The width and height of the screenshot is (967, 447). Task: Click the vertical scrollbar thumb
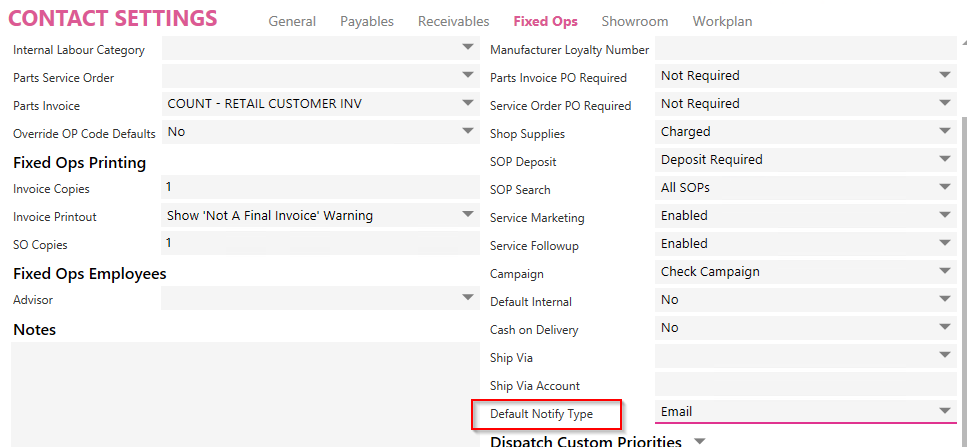click(964, 281)
